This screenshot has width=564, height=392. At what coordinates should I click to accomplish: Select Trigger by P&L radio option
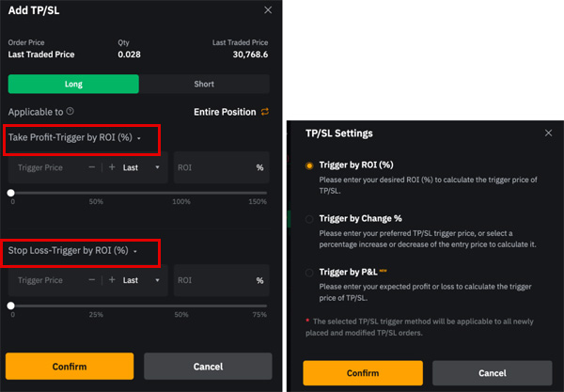(x=309, y=273)
